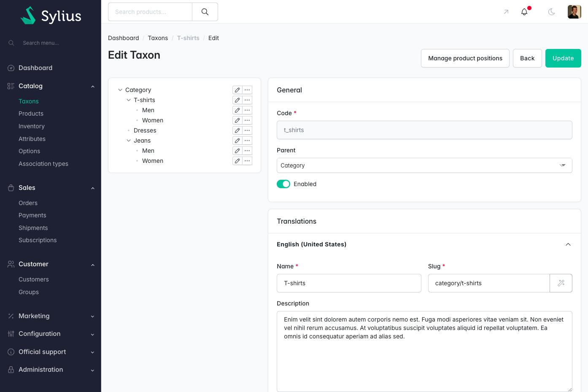Collapse the Jeans tree node
This screenshot has height=392, width=588.
click(129, 141)
